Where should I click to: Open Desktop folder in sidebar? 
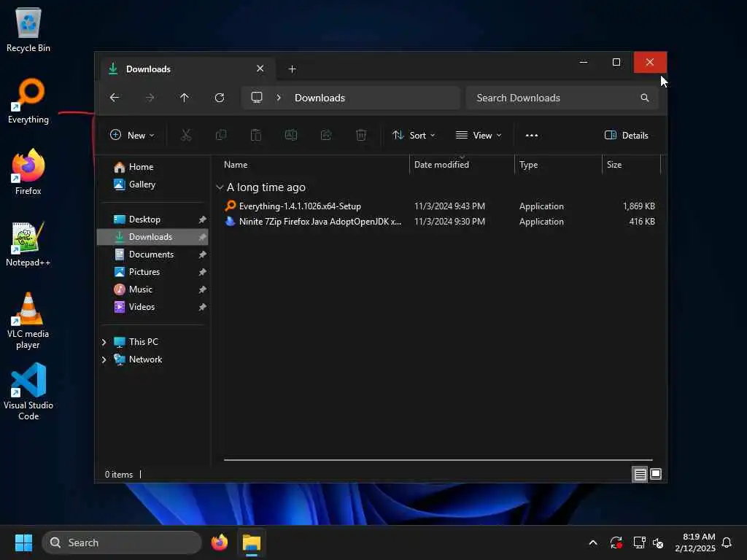tap(145, 219)
